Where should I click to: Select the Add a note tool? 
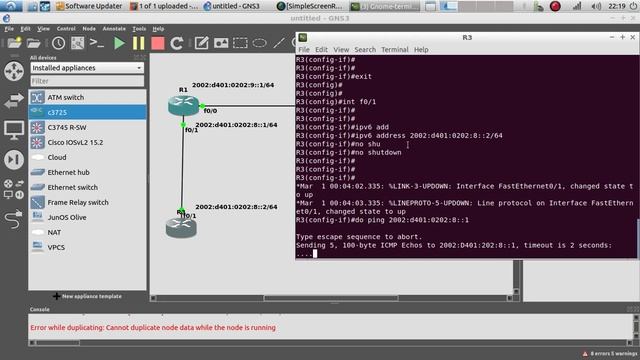201,43
